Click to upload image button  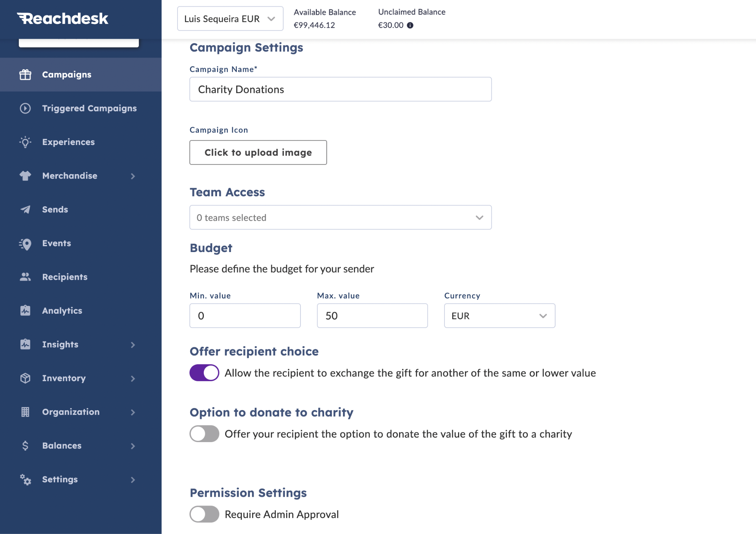tap(258, 152)
